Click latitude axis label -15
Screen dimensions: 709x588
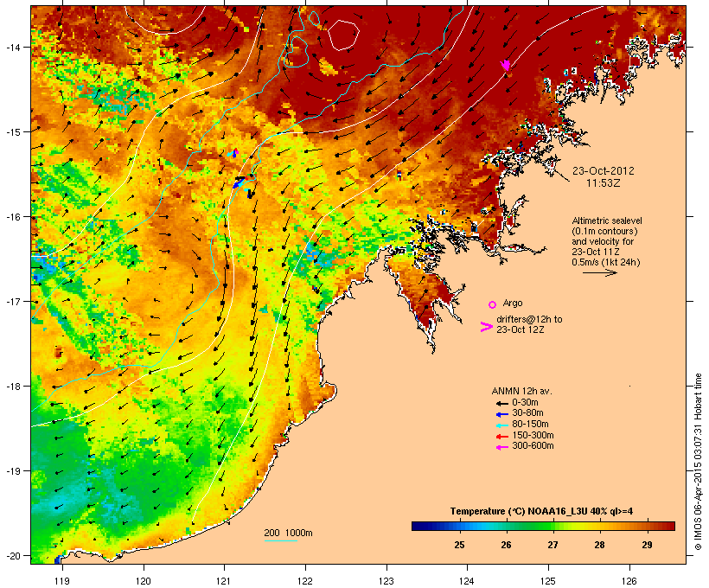(12, 132)
